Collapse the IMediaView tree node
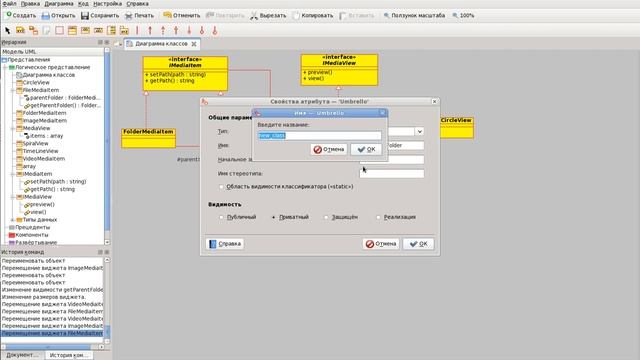Image resolution: width=640 pixels, height=360 pixels. (13, 197)
